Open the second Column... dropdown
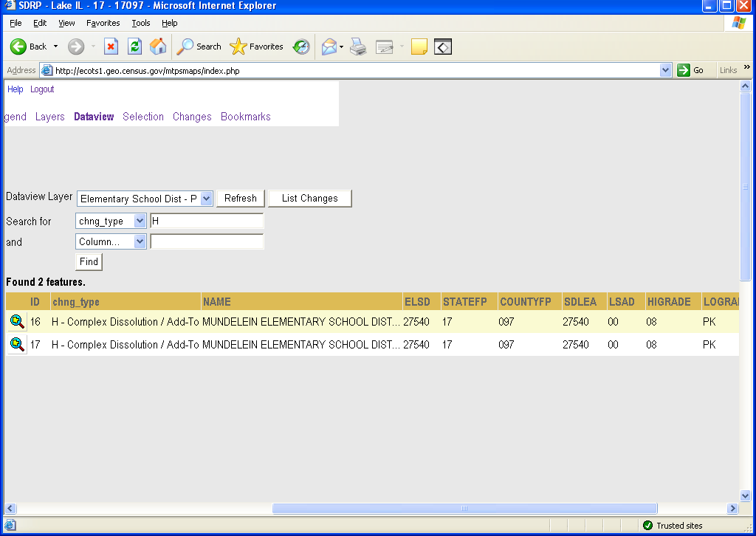Viewport: 756px width, 536px height. point(140,241)
